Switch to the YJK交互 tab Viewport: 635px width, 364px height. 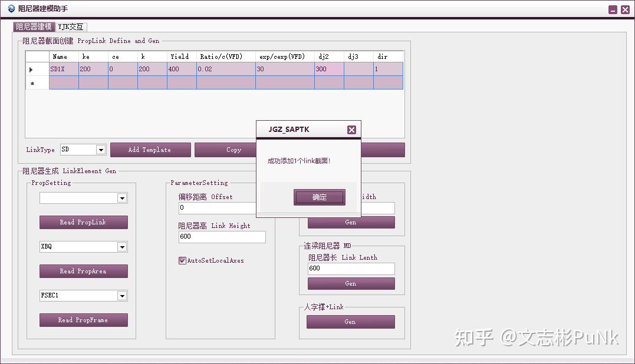[x=70, y=27]
